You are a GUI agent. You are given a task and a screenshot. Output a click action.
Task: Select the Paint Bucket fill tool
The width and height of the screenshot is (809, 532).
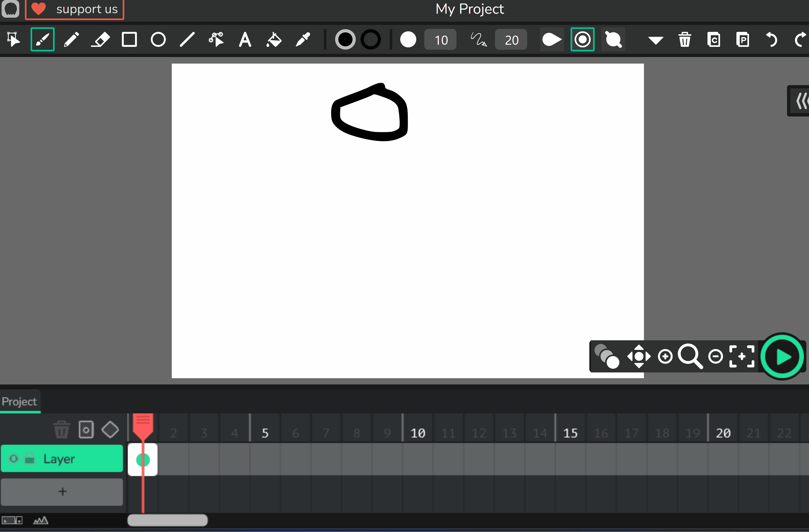pos(274,39)
